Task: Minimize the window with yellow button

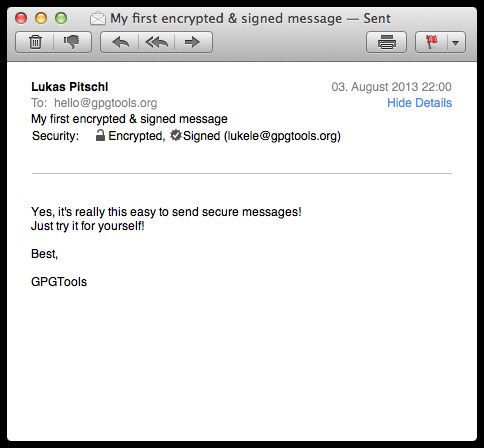Action: click(41, 18)
